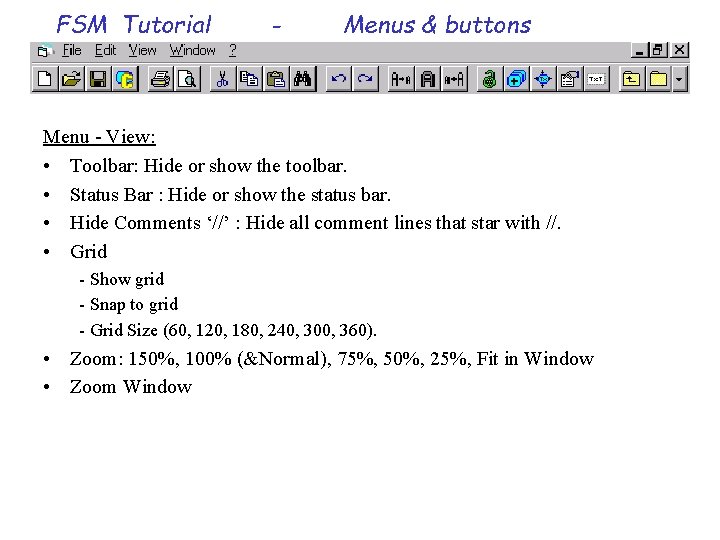Click the 'Zoom Window' bullet
Viewport: 720px width, 540px height.
[x=130, y=387]
